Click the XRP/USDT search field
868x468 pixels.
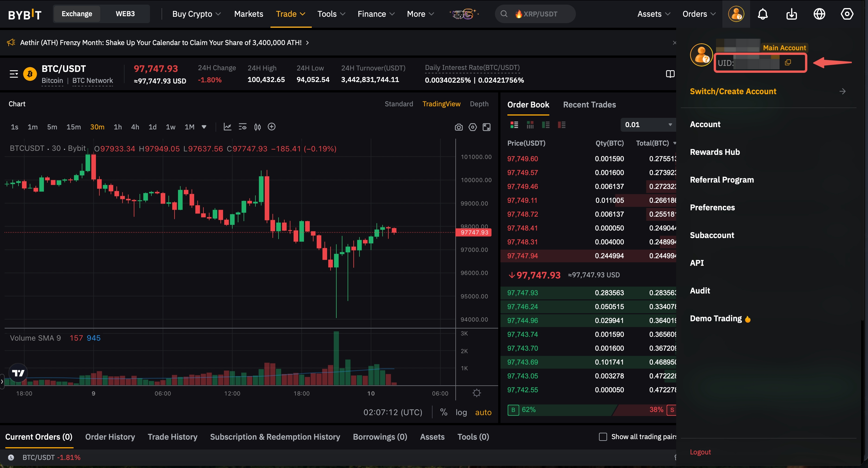pos(535,14)
